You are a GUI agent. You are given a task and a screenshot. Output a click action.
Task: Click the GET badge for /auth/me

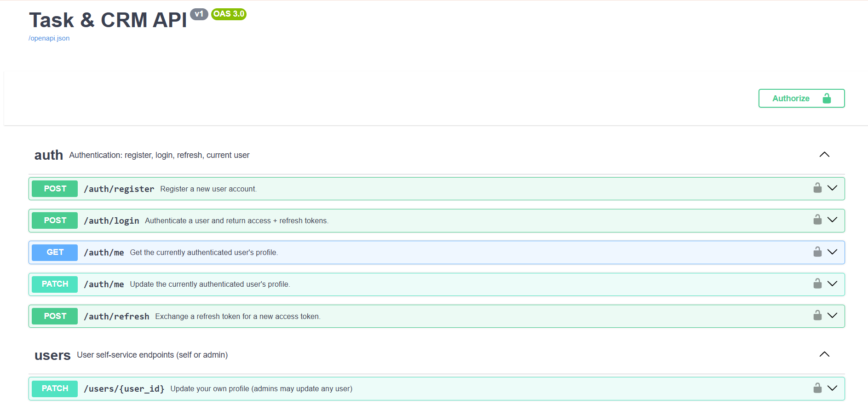[55, 252]
